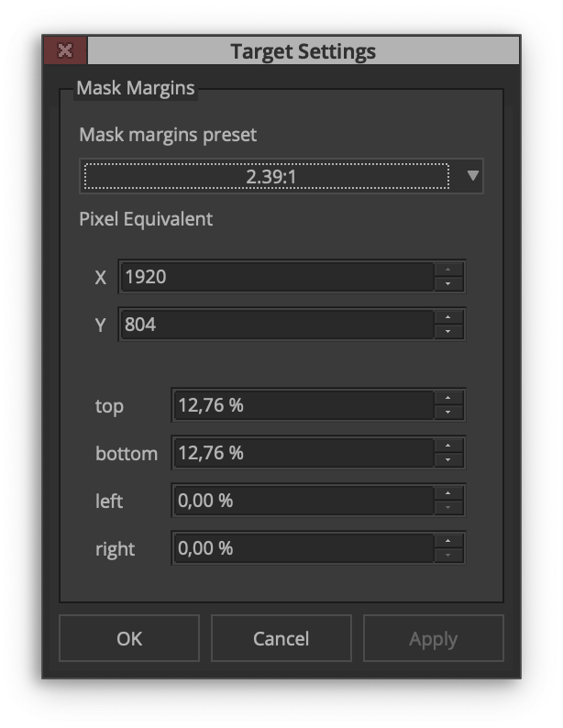Click the right margin percentage field
Viewport: 563px width, 728px height.
302,548
